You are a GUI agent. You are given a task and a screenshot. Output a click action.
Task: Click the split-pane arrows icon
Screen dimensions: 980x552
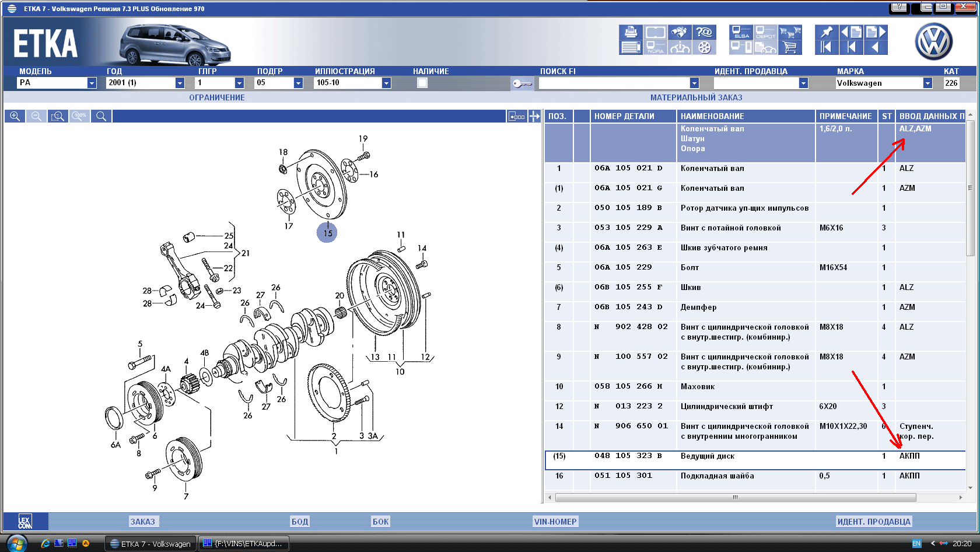coord(534,116)
